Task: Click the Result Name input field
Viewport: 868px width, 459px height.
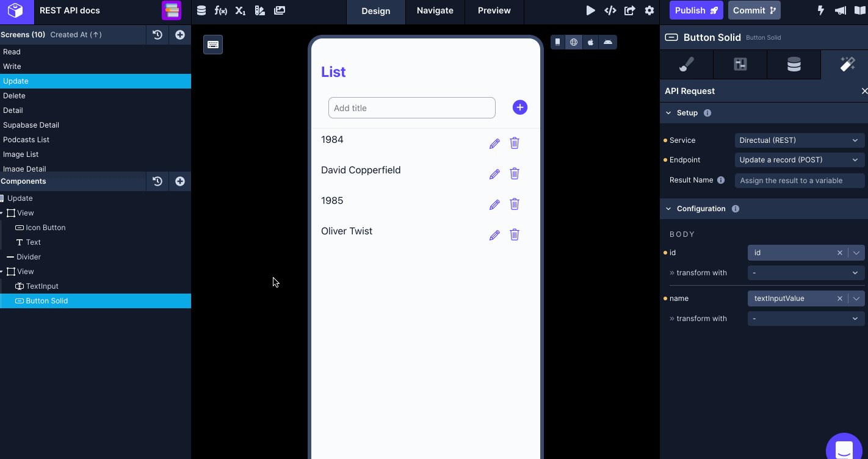Action: (x=800, y=181)
